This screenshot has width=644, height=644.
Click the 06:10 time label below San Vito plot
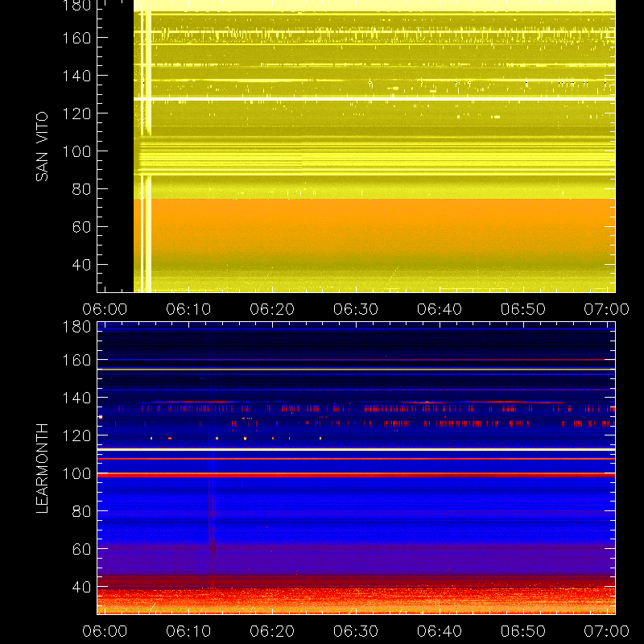pos(188,309)
